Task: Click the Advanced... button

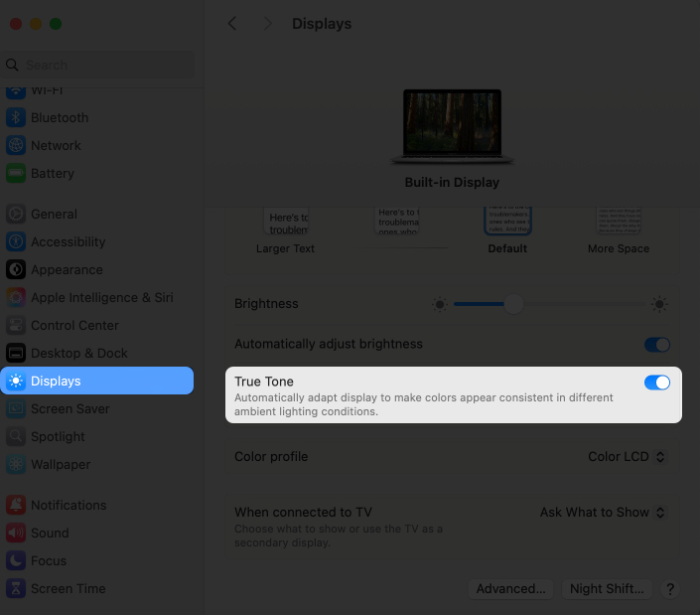Action: pos(510,588)
